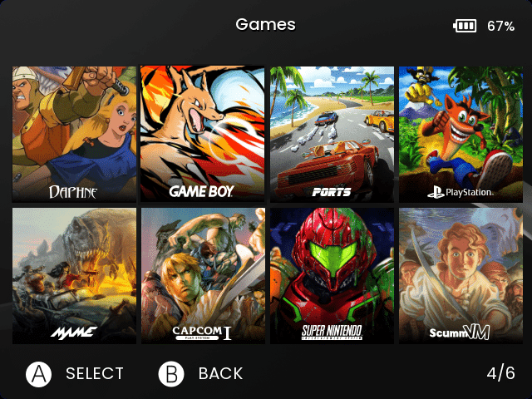
Task: Click the Games title header
Action: (x=266, y=24)
